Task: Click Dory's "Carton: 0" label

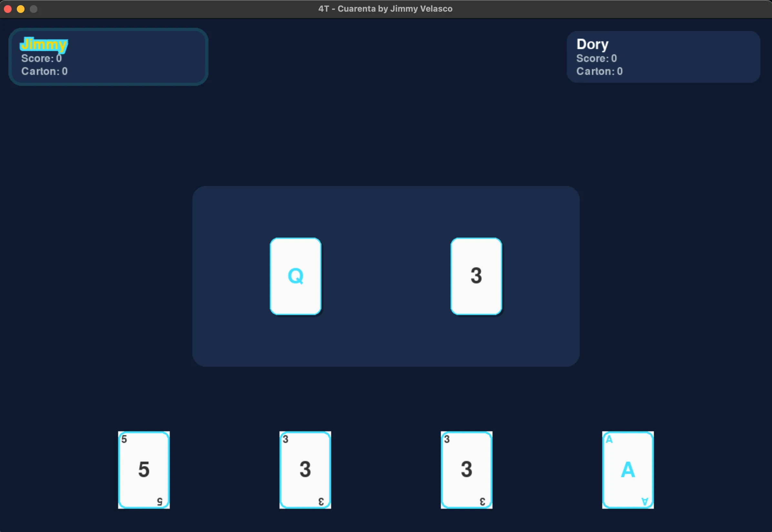Action: (x=600, y=71)
